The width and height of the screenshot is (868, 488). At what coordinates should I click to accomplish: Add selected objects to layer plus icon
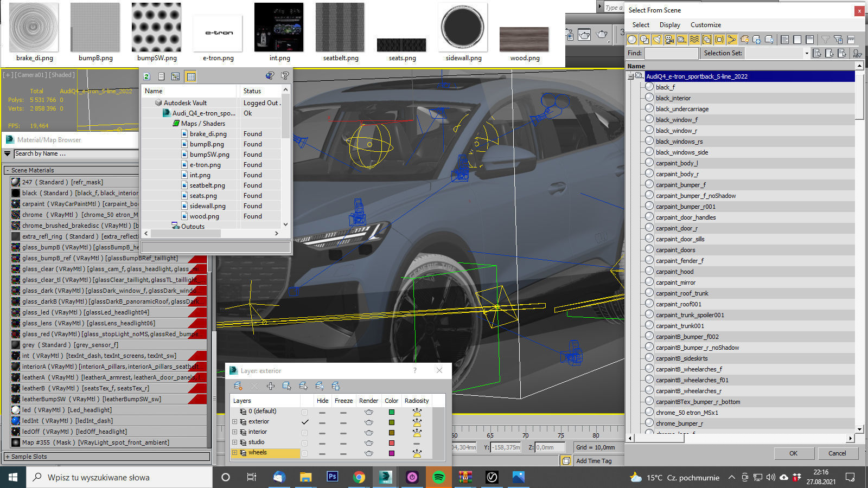[271, 386]
